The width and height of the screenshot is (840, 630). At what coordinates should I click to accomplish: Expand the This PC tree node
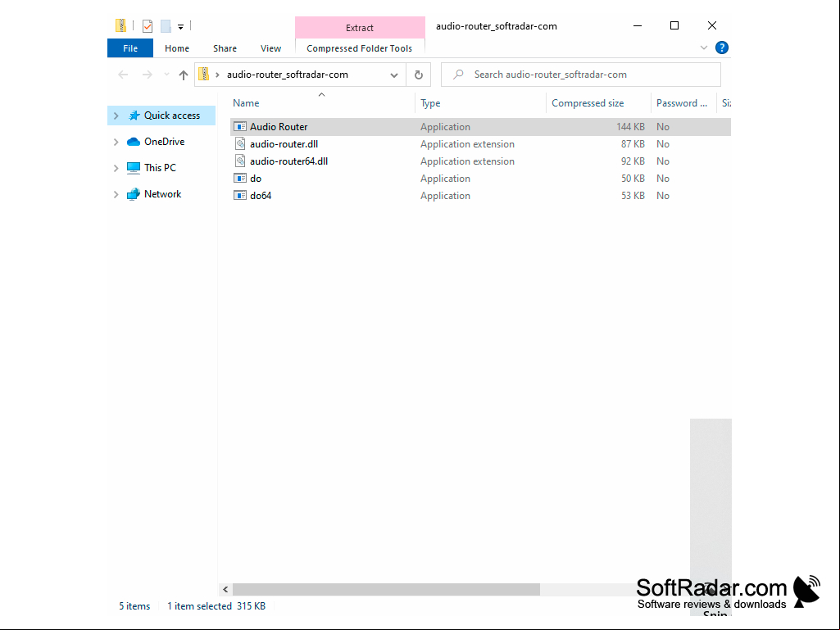tap(116, 168)
